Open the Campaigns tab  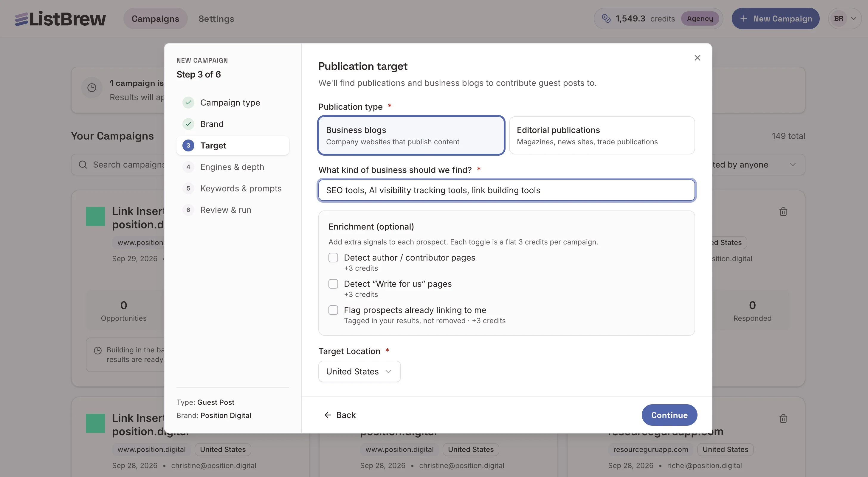155,18
